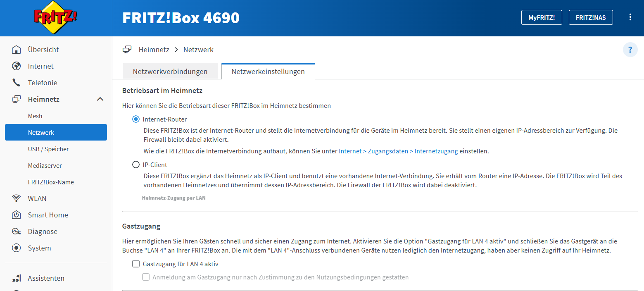Click the Diagnose chart icon
The image size is (644, 291).
(x=17, y=231)
